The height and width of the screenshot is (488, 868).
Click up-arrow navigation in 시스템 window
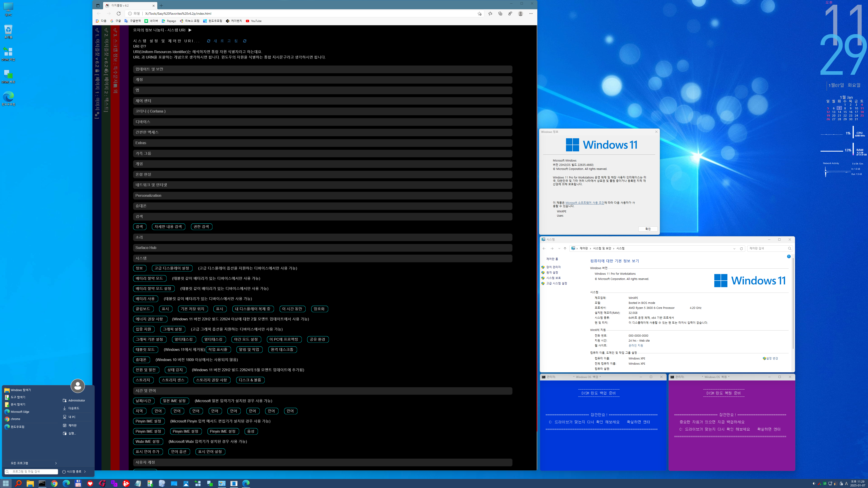(565, 249)
